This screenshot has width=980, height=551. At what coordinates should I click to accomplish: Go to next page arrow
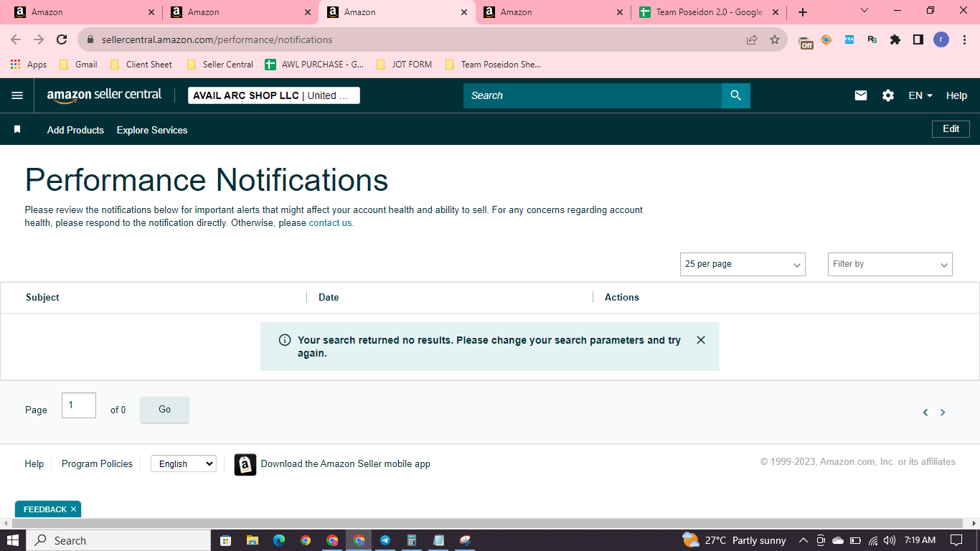(943, 413)
